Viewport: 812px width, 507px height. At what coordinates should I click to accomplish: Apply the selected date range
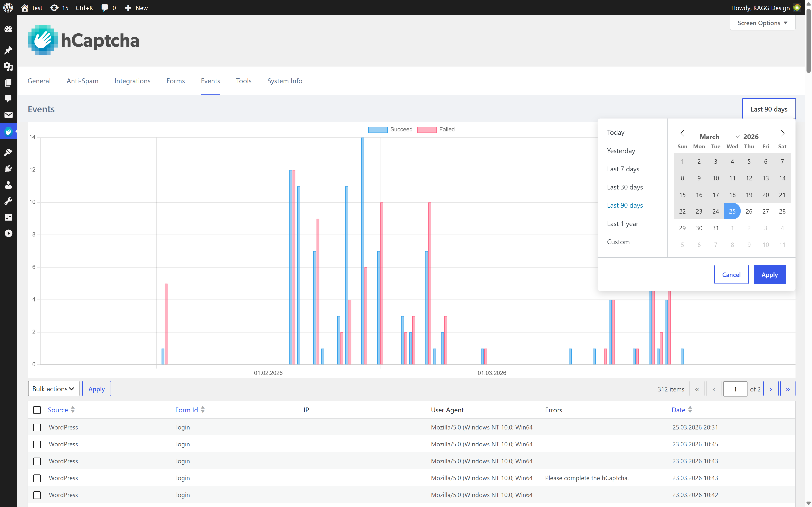click(x=769, y=274)
